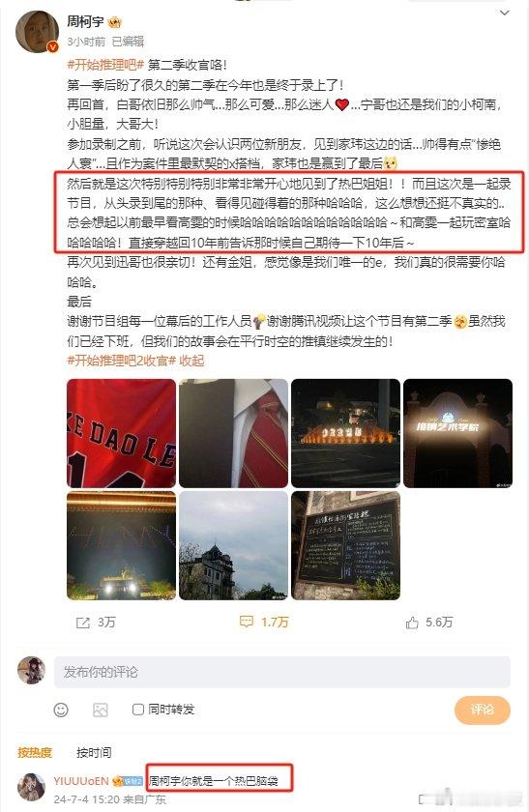Sort comments by 按时间 tab
529x812 pixels.
pos(94,752)
